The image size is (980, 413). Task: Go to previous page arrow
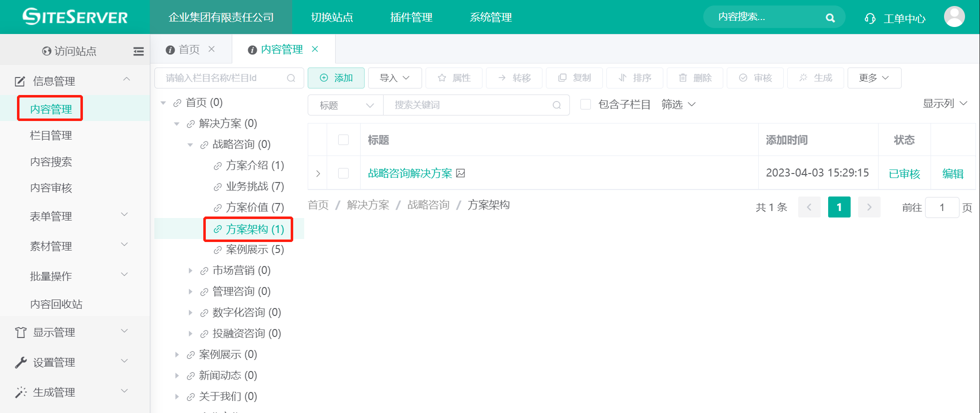coord(809,207)
